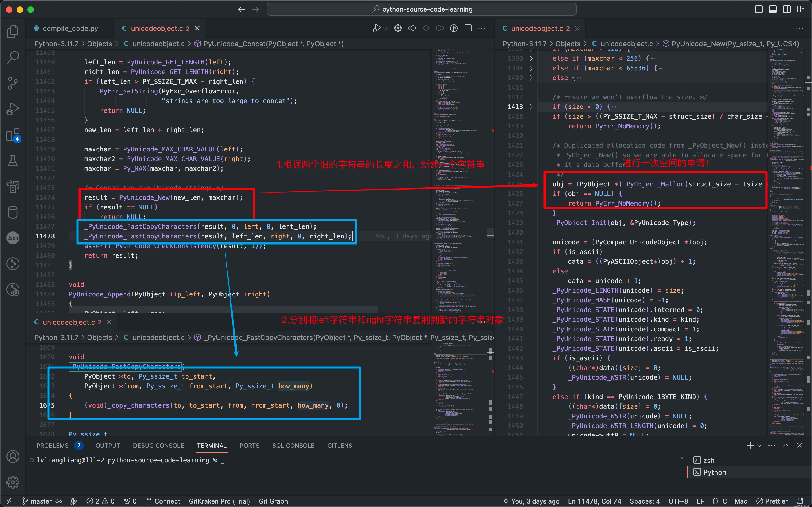Open the Json view in activity bar
Image resolution: width=812 pixels, height=507 pixels.
[x=13, y=238]
